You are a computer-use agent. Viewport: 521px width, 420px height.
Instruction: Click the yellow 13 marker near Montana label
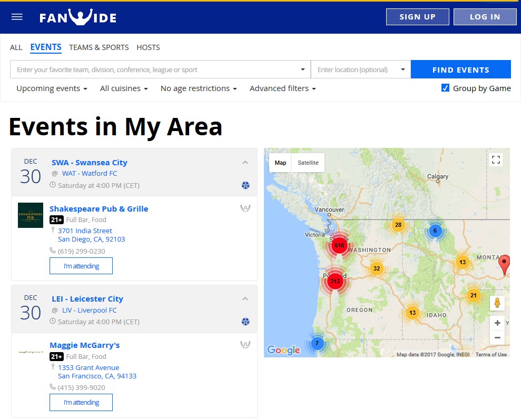point(463,262)
